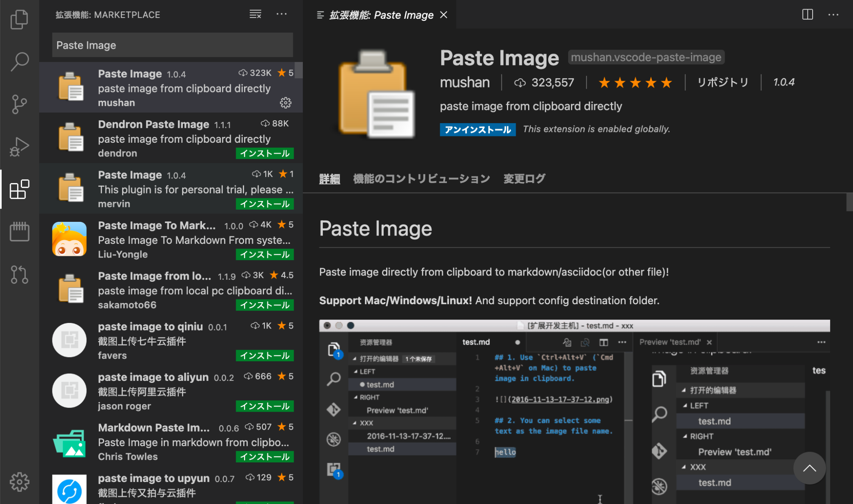Open the editor's More Actions (...) menu

click(833, 15)
